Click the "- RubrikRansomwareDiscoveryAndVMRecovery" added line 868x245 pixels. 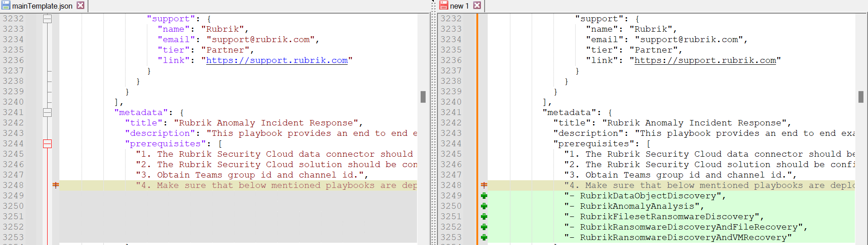click(x=678, y=237)
